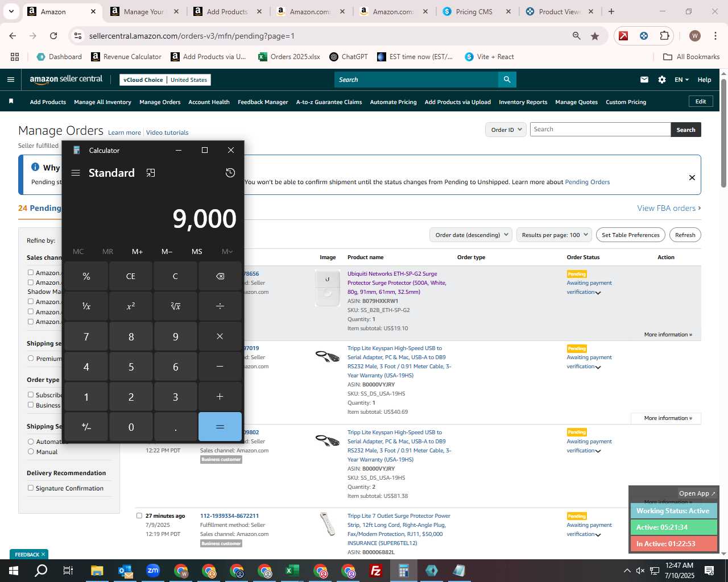Click Chrome zoom magnifier in address bar
The width and height of the screenshot is (728, 582).
(x=577, y=36)
